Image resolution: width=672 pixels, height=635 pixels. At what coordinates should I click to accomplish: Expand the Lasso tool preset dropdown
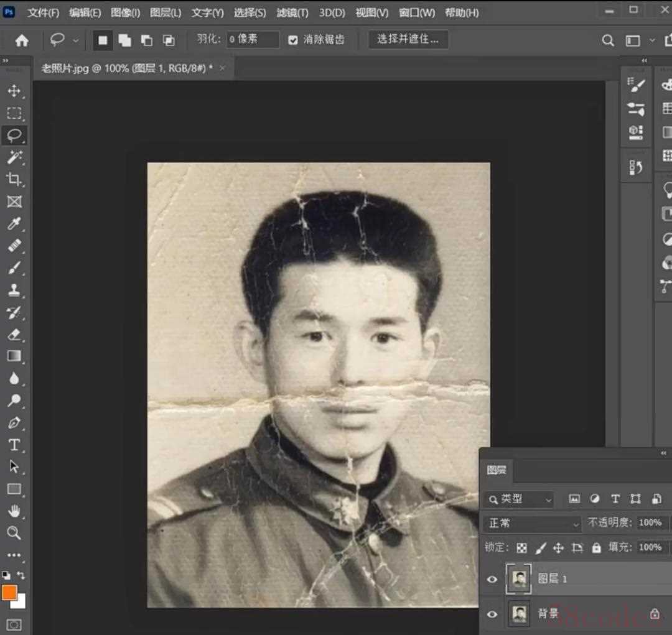pos(76,40)
